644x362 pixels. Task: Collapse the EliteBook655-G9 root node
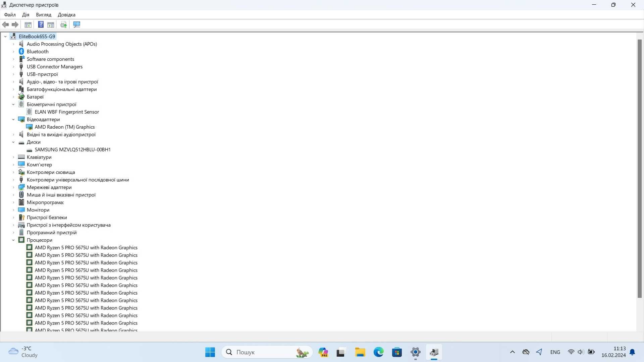pyautogui.click(x=5, y=36)
